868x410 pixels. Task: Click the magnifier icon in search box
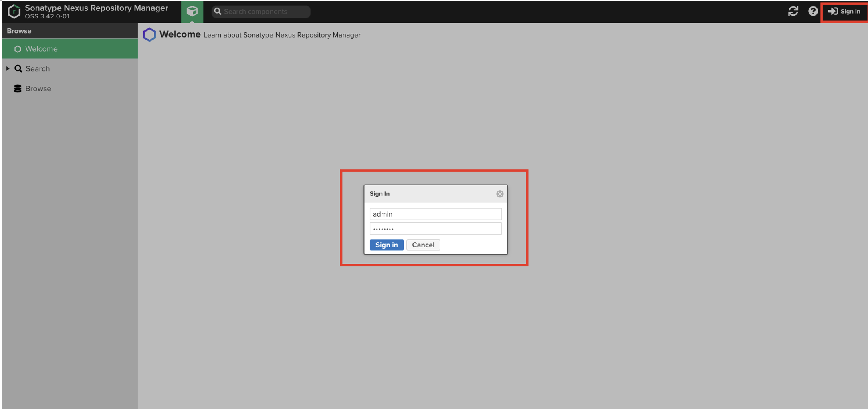(x=218, y=12)
